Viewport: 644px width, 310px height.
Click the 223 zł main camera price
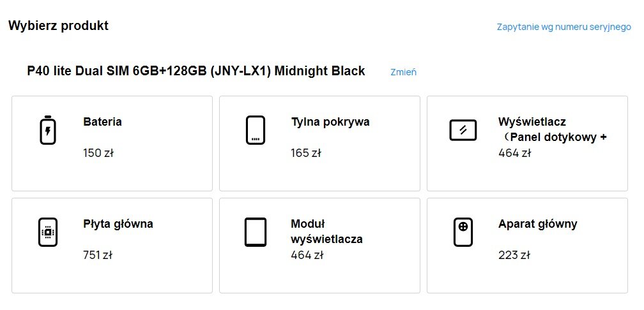point(514,255)
